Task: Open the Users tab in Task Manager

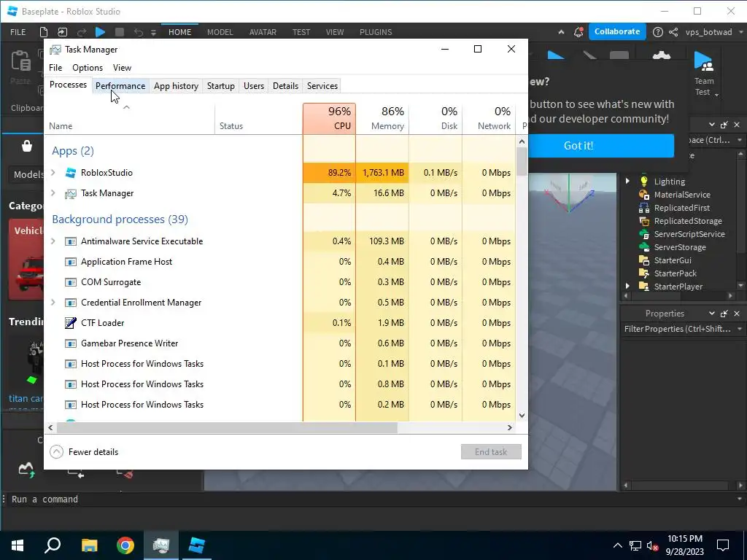Action: [x=253, y=86]
